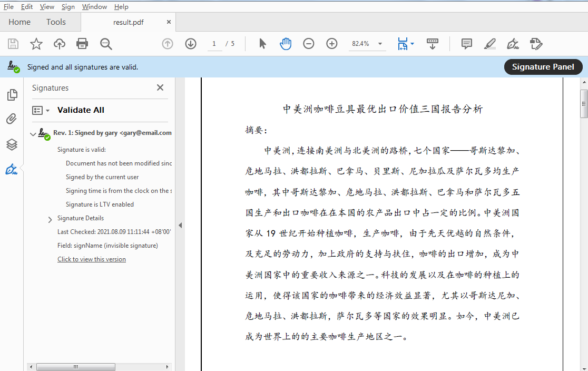The image size is (588, 371).
Task: Choose the Selection arrow tool
Action: [x=262, y=44]
